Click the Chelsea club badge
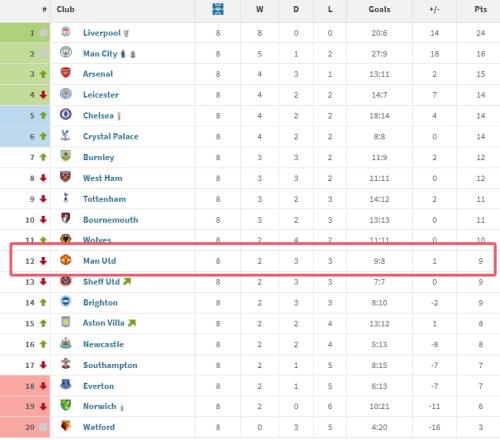This screenshot has height=440, width=500. 66,114
